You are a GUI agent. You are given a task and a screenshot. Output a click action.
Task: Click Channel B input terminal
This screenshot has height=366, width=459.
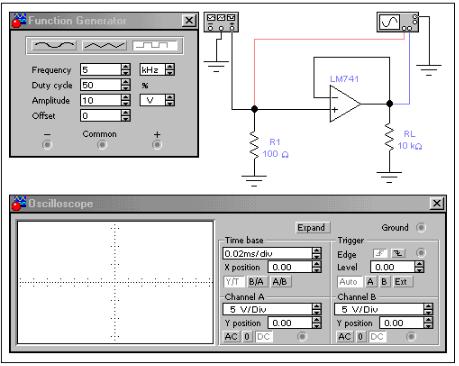[411, 336]
